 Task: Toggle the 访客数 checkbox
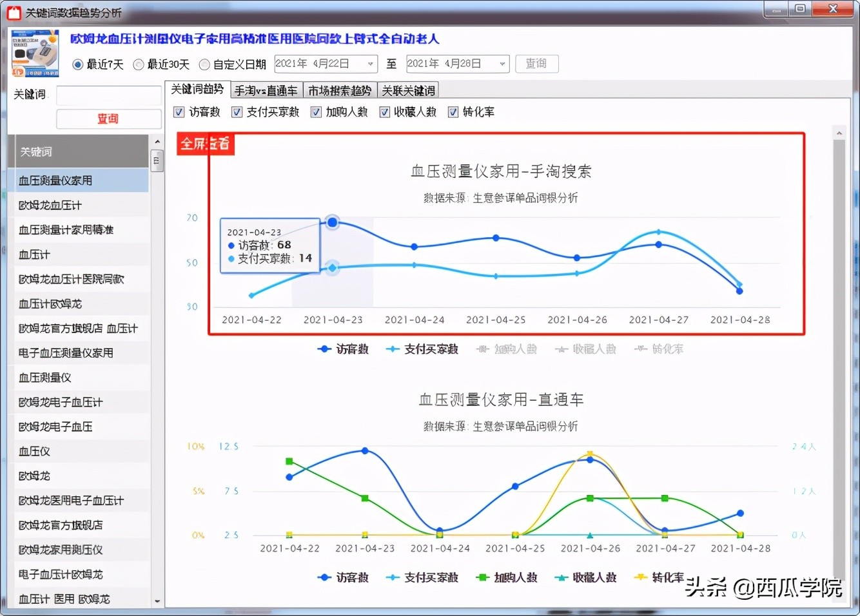tap(179, 112)
